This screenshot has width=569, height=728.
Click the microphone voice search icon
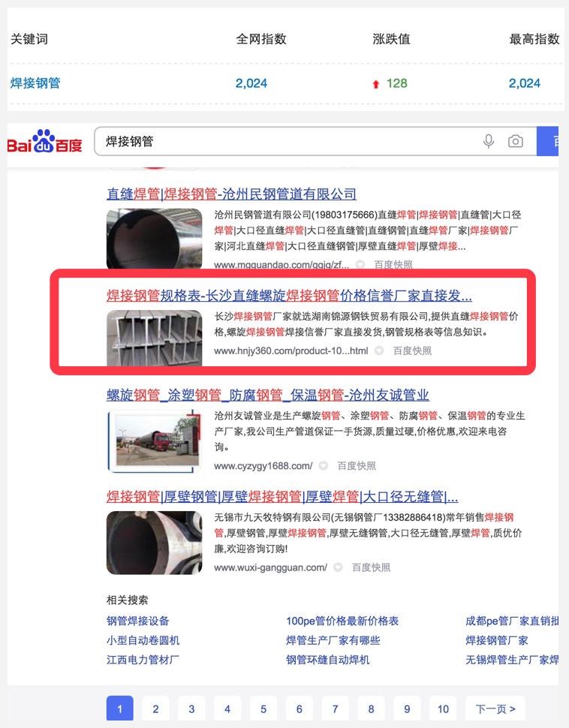click(488, 141)
